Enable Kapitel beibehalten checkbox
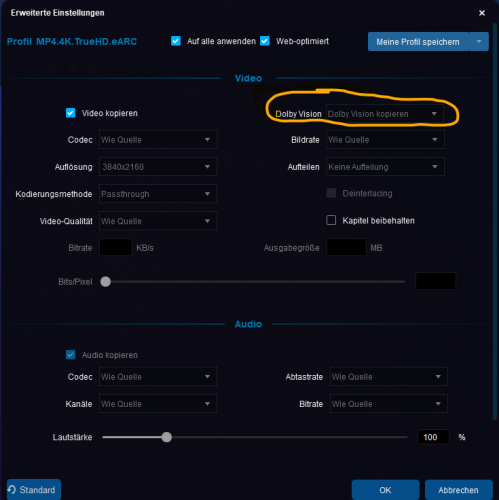The height and width of the screenshot is (500, 499). pyautogui.click(x=331, y=220)
